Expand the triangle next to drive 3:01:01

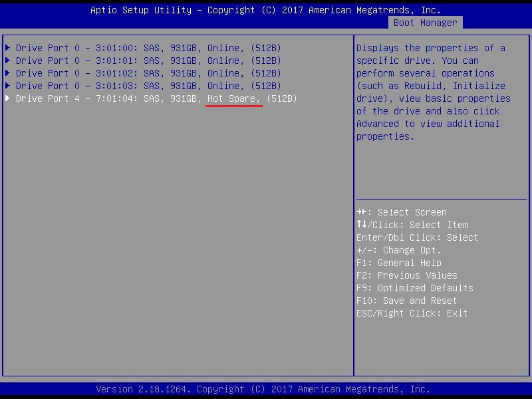tap(8, 61)
